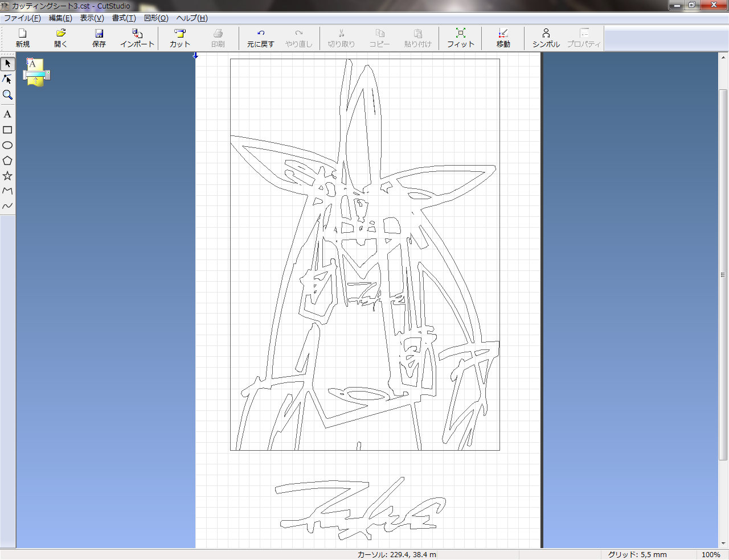Click the 100% zoom value in status bar
The image size is (729, 560).
pos(711,554)
